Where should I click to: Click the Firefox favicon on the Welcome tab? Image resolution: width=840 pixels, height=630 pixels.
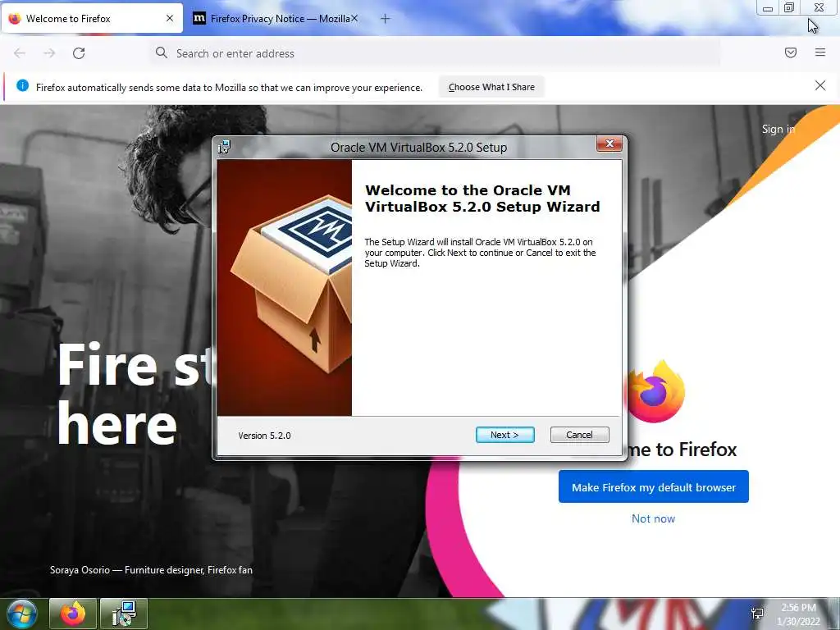pyautogui.click(x=15, y=18)
